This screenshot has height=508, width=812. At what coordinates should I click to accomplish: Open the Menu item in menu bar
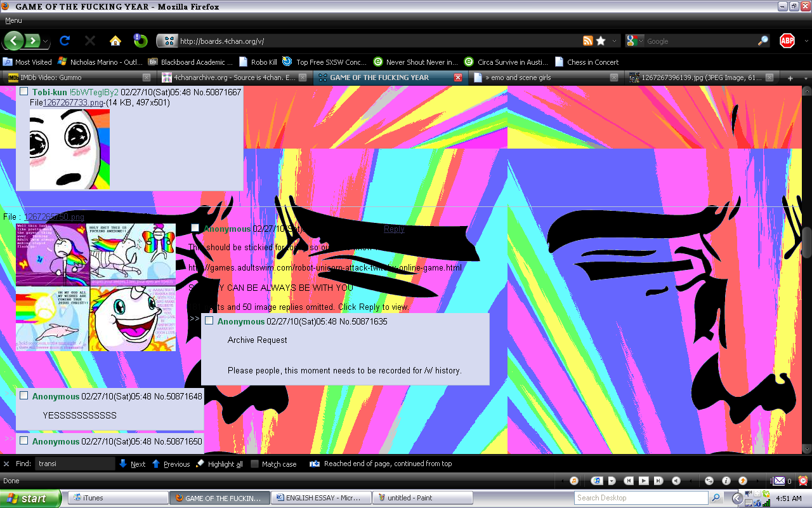[13, 20]
